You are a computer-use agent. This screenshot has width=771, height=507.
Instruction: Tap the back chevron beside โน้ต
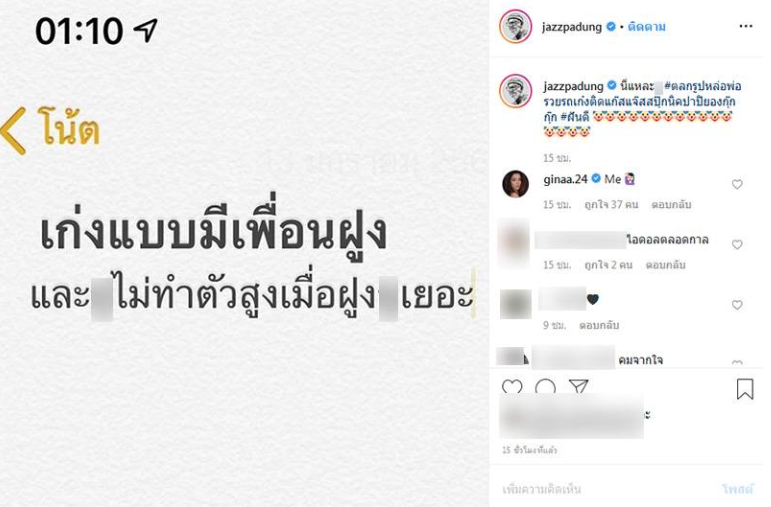13,131
